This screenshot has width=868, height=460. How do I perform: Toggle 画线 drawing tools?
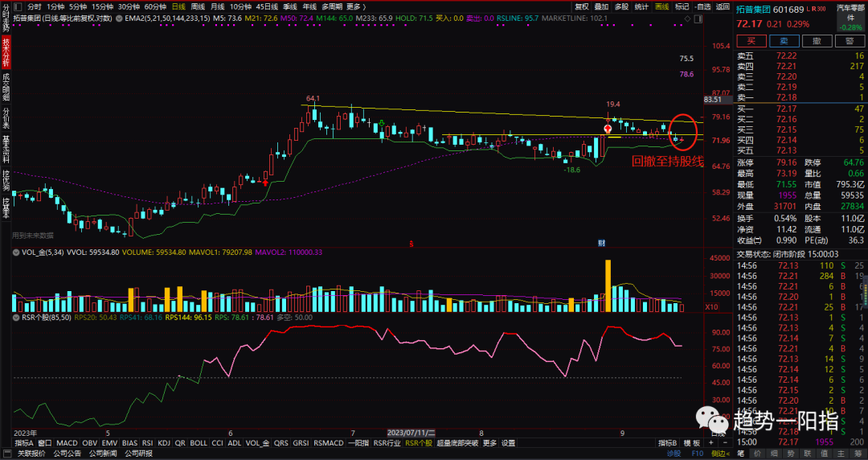tap(661, 6)
